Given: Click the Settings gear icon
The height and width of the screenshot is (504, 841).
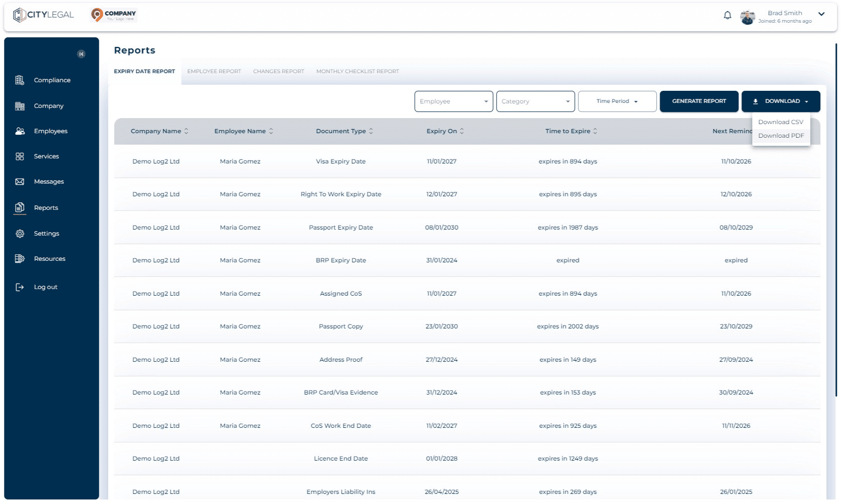Looking at the screenshot, I should [20, 234].
